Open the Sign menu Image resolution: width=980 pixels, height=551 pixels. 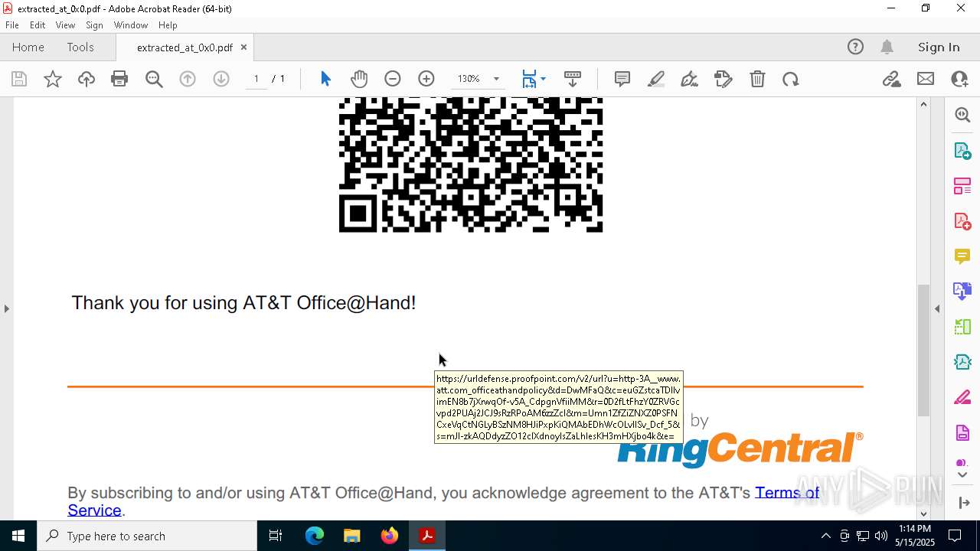(95, 24)
